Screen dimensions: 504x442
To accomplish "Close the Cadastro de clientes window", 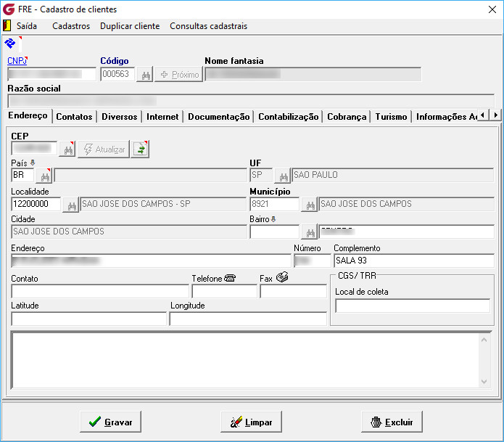I will click(x=492, y=9).
